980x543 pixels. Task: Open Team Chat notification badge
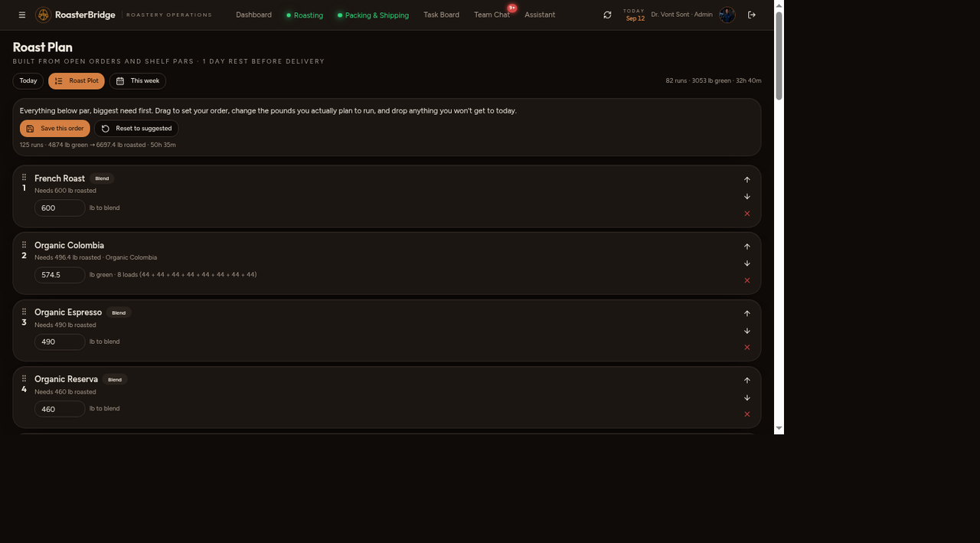pyautogui.click(x=511, y=8)
